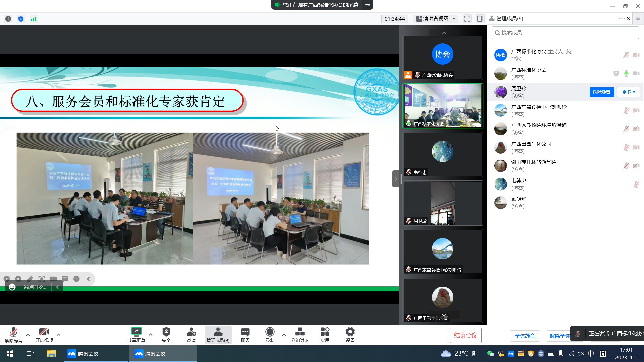Open sharing banner options menu
Image resolution: width=644 pixels, height=362 pixels.
point(368,5)
